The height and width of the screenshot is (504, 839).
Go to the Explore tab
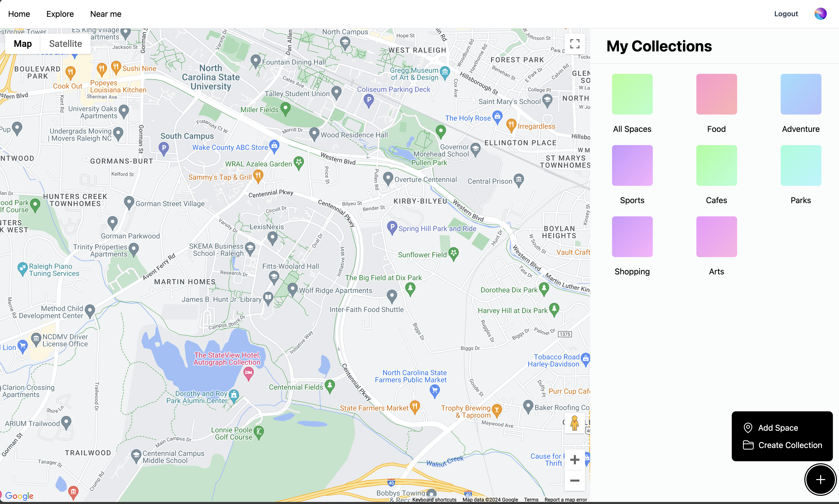[60, 14]
